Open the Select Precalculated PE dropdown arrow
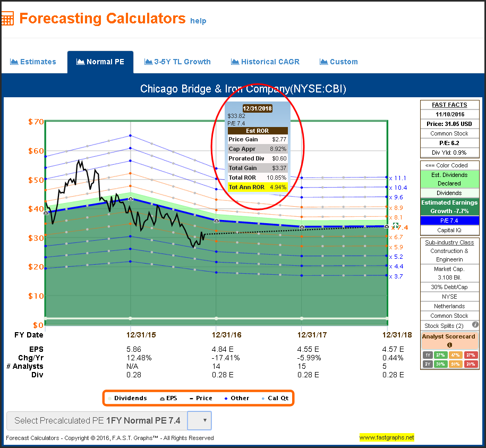 pyautogui.click(x=199, y=420)
